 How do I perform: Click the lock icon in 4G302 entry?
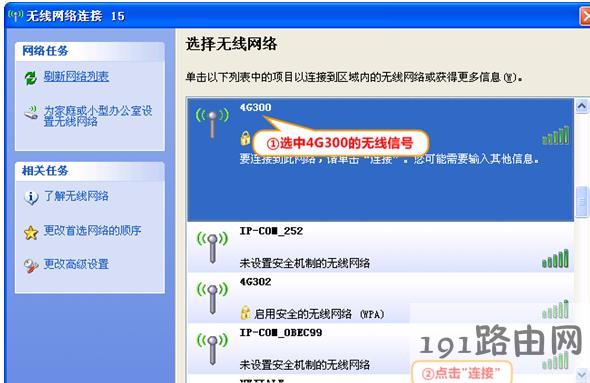tap(245, 313)
